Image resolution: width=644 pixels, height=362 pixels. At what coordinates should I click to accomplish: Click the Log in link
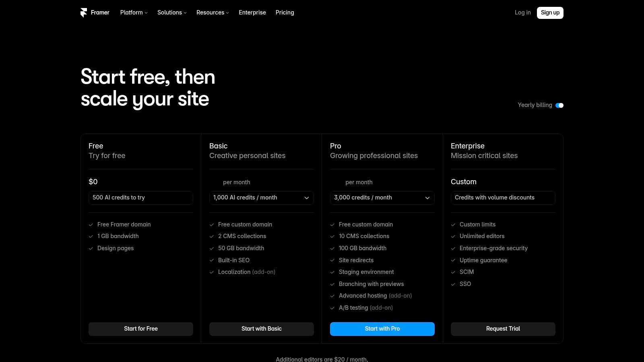[522, 12]
